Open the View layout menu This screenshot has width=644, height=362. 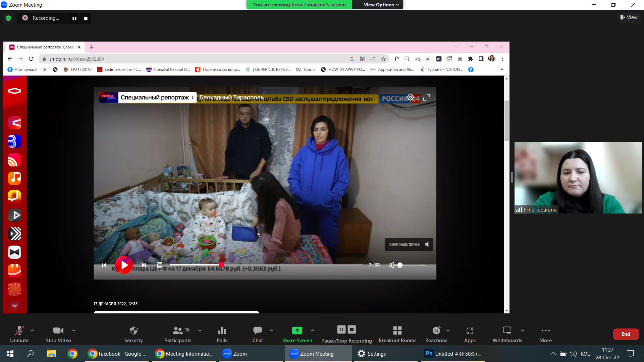pos(629,17)
